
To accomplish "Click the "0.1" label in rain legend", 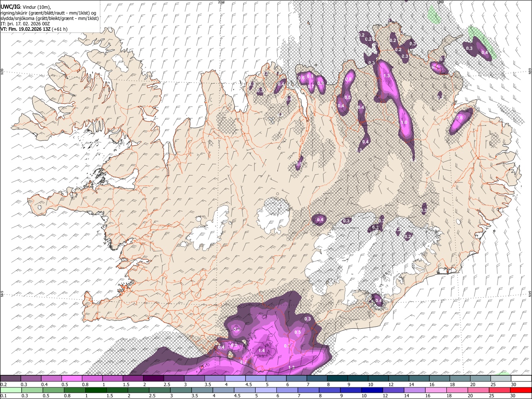I will point(3,396).
